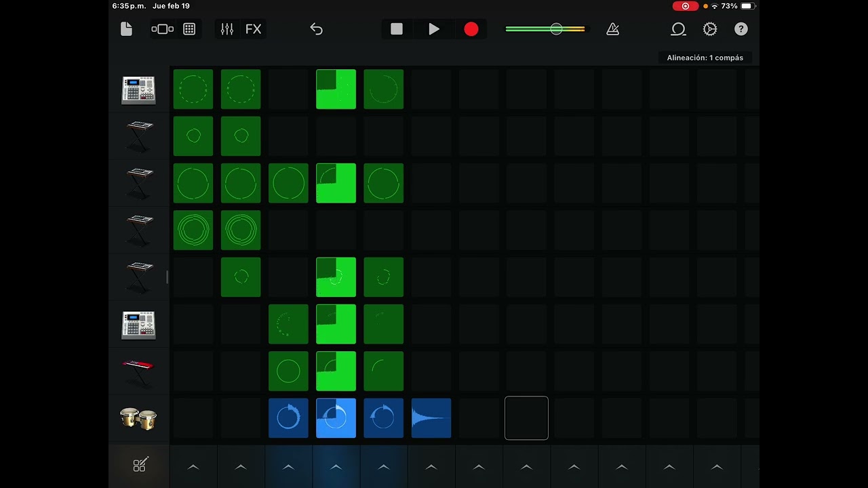Play drum machine cell in row 6, column 3
Image resolution: width=868 pixels, height=488 pixels.
[x=288, y=324]
